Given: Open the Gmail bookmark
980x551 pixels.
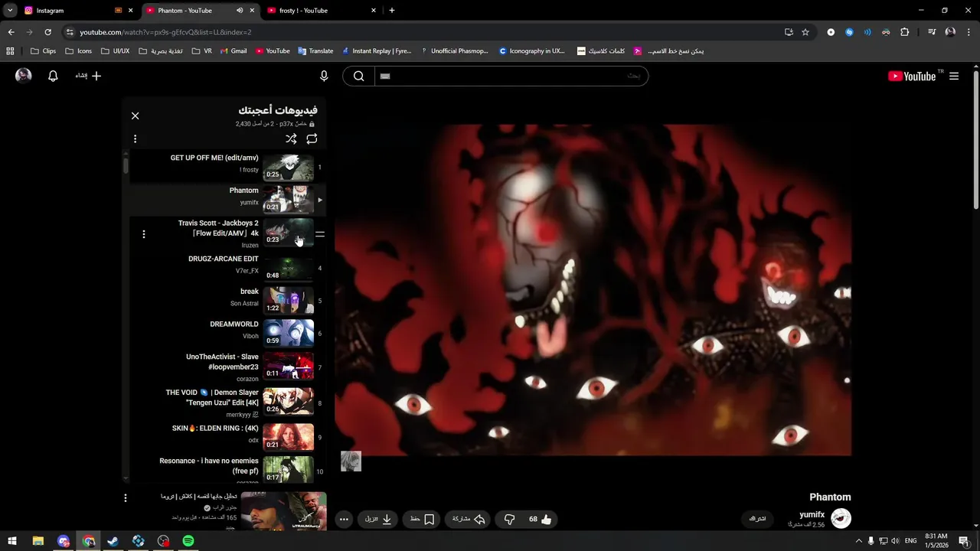Looking at the screenshot, I should [234, 51].
